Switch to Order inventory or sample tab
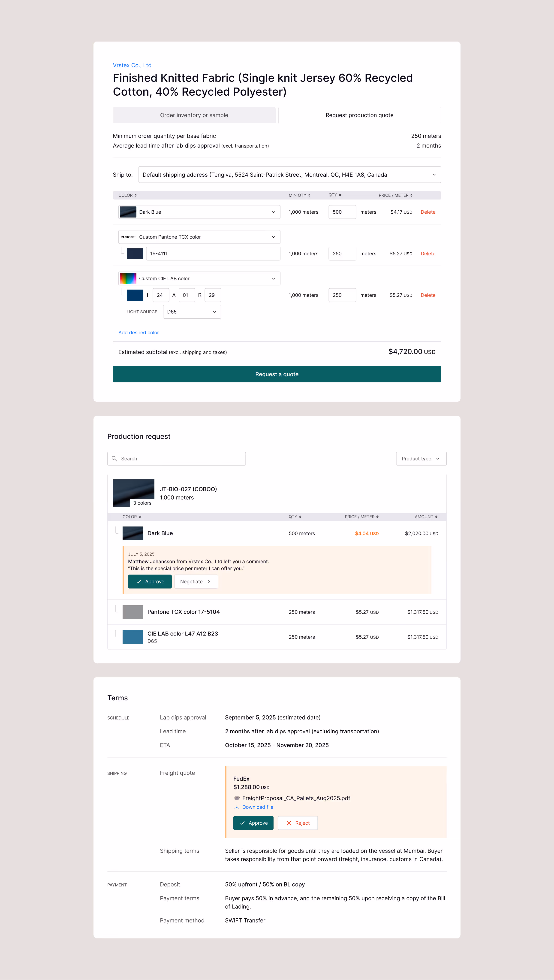The width and height of the screenshot is (554, 980). click(194, 115)
